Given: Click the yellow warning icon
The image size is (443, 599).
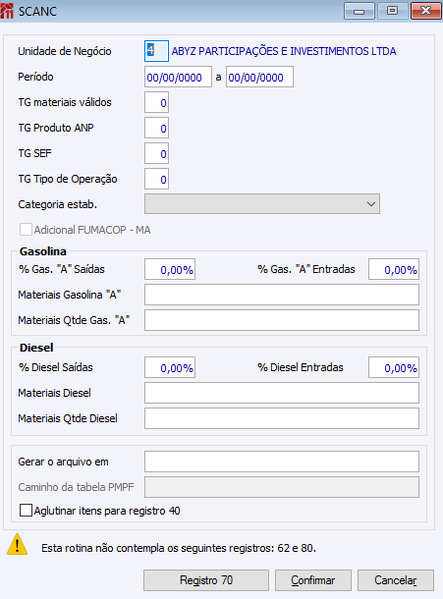Looking at the screenshot, I should click(17, 544).
